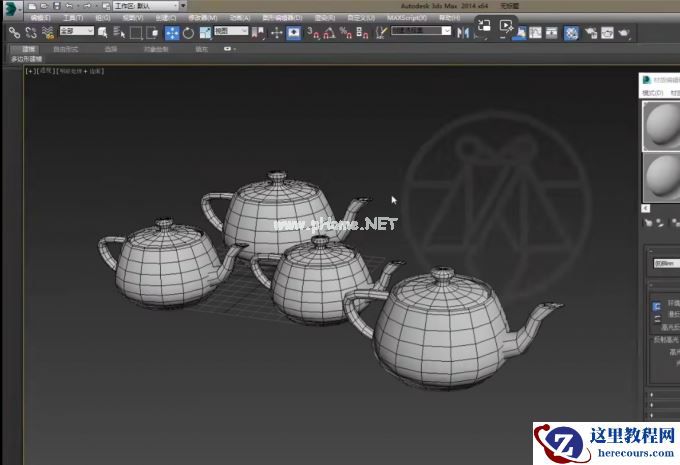Image resolution: width=680 pixels, height=465 pixels.
Task: Undo the last action with the undo arrow
Action: [x=69, y=6]
